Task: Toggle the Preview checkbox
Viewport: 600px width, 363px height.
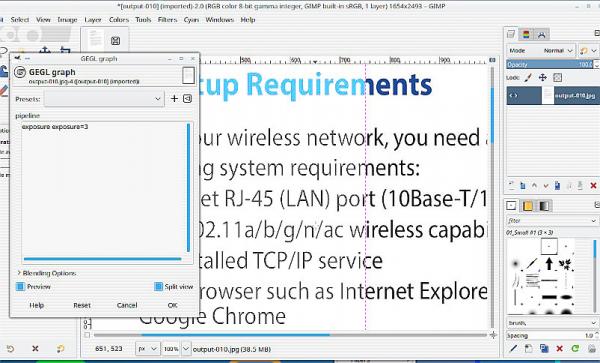Action: (33, 286)
